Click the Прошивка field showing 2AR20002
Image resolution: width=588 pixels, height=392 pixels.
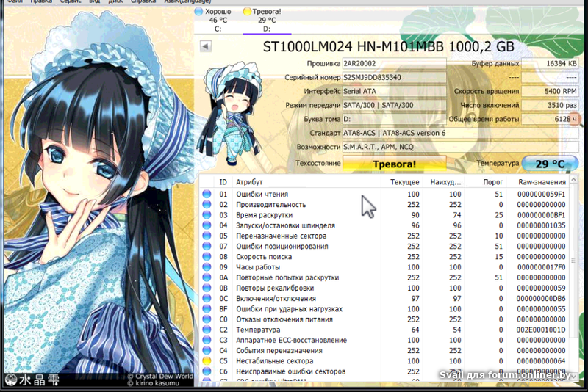(x=395, y=64)
